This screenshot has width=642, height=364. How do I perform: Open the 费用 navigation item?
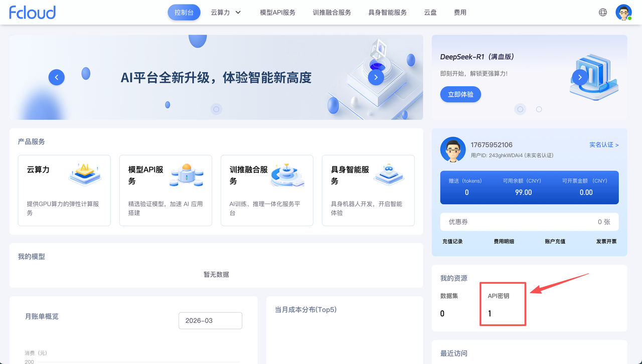pos(460,13)
